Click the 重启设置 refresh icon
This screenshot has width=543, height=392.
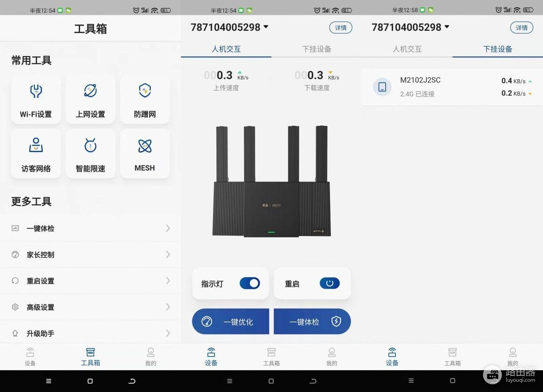tap(15, 281)
